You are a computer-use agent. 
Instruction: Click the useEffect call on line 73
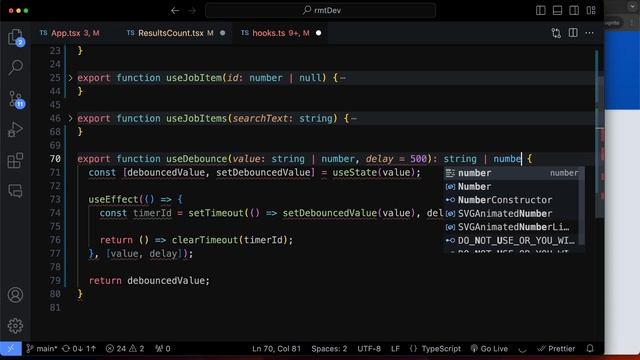[113, 200]
